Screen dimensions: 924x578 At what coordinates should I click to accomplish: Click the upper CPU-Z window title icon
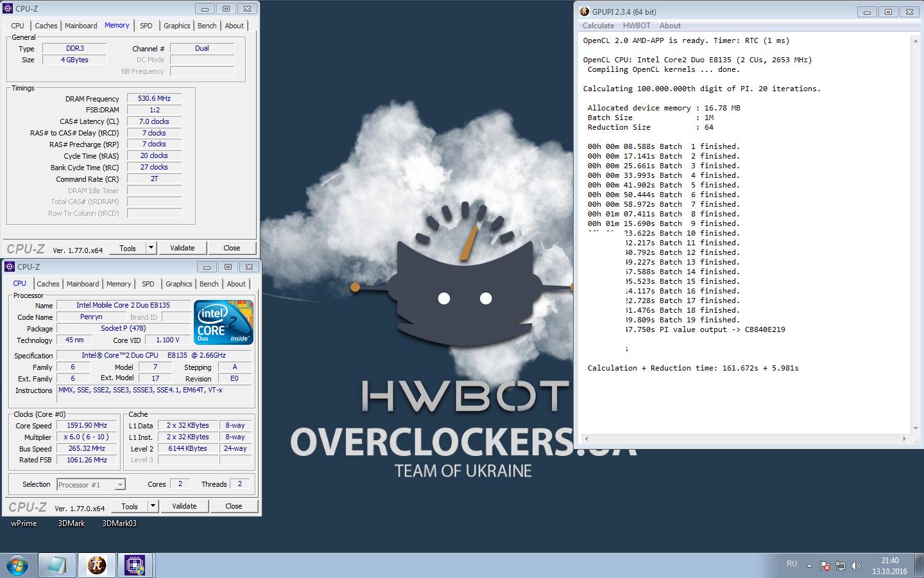8,9
